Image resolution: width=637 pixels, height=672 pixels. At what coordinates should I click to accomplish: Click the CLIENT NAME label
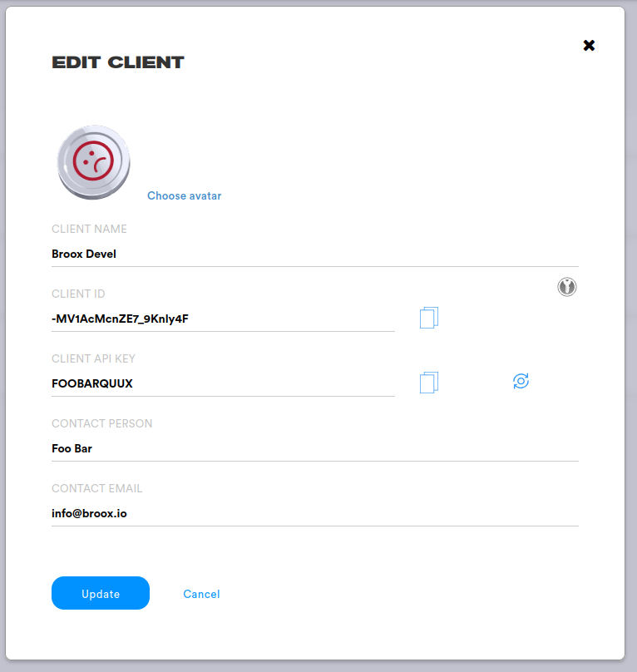89,229
